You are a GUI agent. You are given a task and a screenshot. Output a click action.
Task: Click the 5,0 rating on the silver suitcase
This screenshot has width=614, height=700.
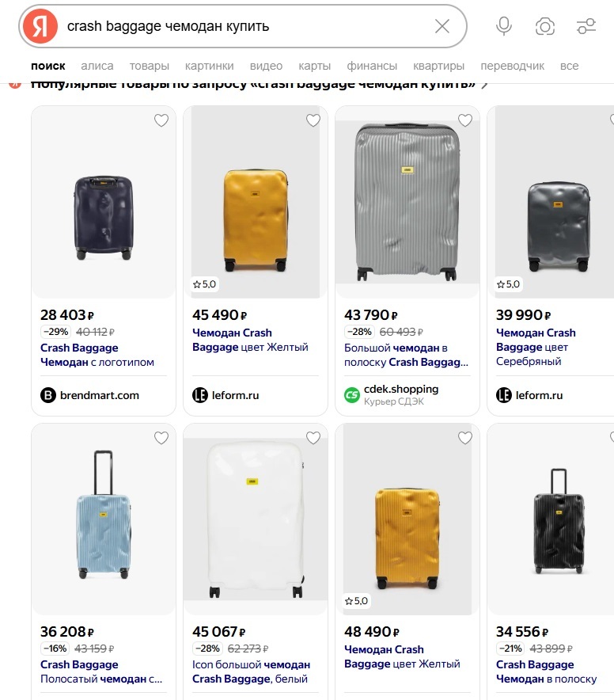click(x=507, y=283)
